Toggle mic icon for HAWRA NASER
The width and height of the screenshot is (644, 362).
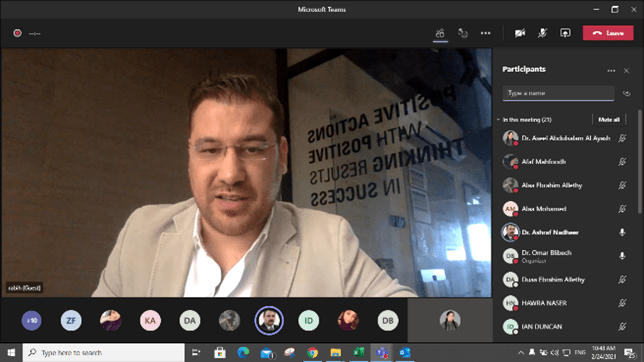(622, 303)
